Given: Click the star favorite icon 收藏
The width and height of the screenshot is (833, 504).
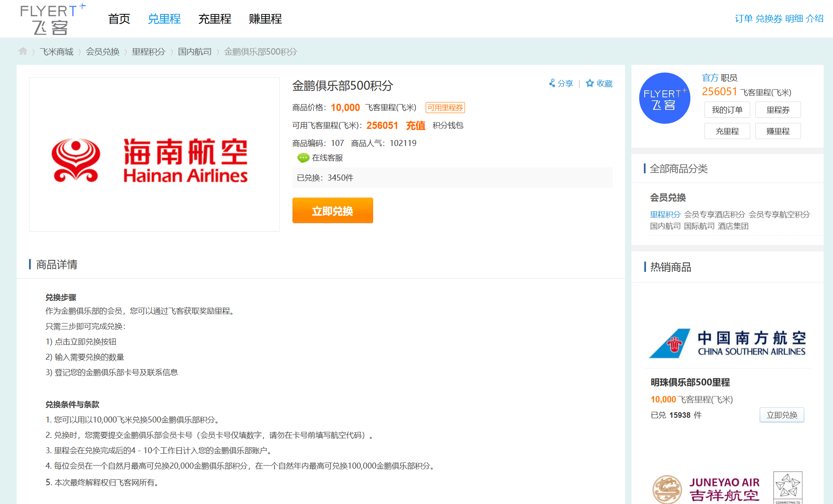Looking at the screenshot, I should (x=590, y=83).
